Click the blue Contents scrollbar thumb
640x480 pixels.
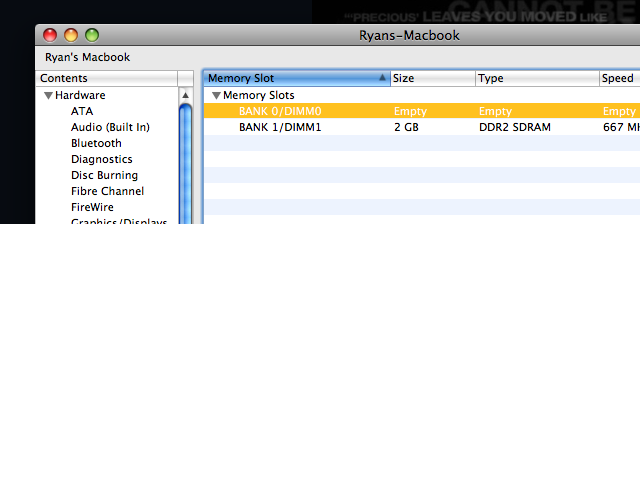pos(186,163)
